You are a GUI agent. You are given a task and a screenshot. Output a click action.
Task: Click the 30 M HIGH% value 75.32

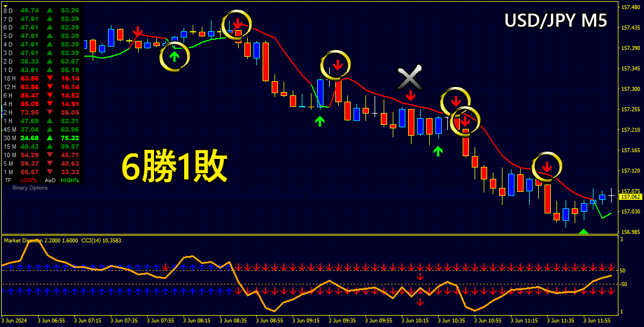coord(70,138)
